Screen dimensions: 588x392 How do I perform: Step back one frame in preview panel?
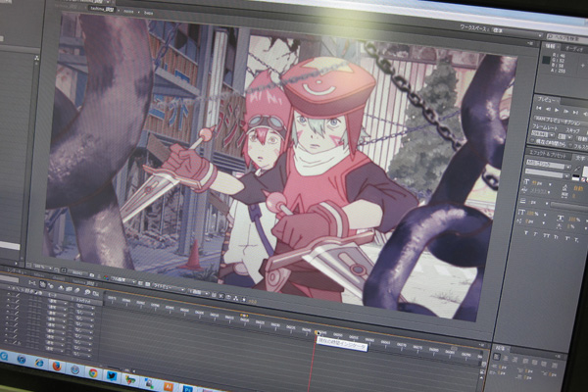pyautogui.click(x=548, y=109)
